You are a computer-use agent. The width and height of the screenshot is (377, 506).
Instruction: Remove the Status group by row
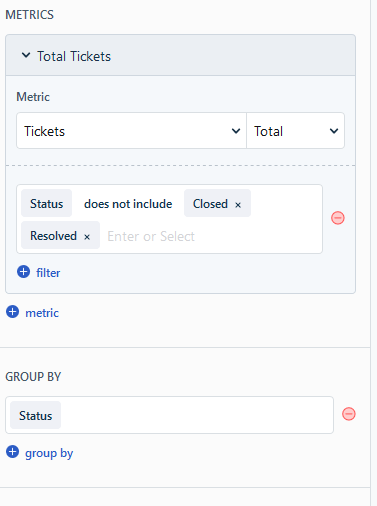tap(349, 414)
